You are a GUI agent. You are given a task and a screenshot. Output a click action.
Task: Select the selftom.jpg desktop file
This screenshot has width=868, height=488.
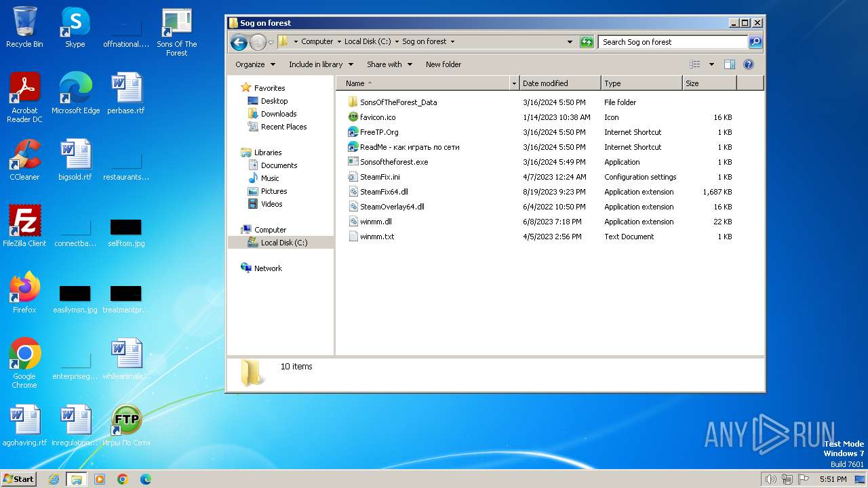point(126,232)
